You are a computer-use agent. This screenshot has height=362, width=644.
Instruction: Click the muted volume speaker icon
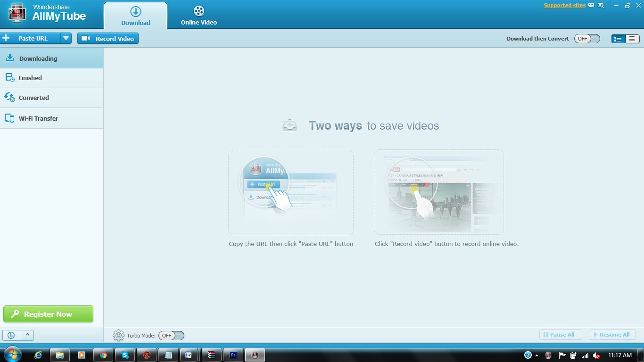tap(596, 355)
